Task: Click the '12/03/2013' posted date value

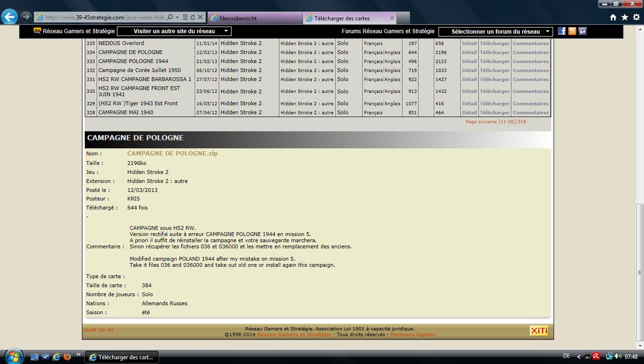Action: click(x=143, y=190)
